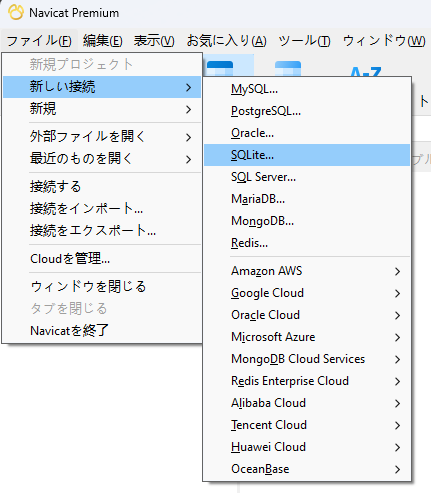This screenshot has width=431, height=493.
Task: Open the ファイル(F) menu
Action: point(39,41)
